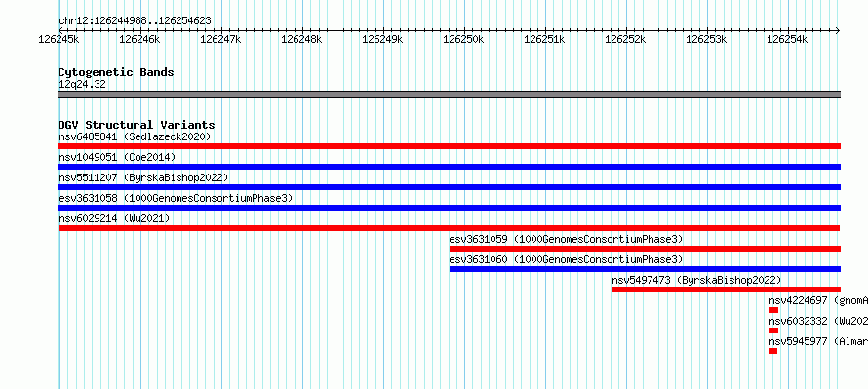Click ruler tick label 126252k

coord(625,39)
